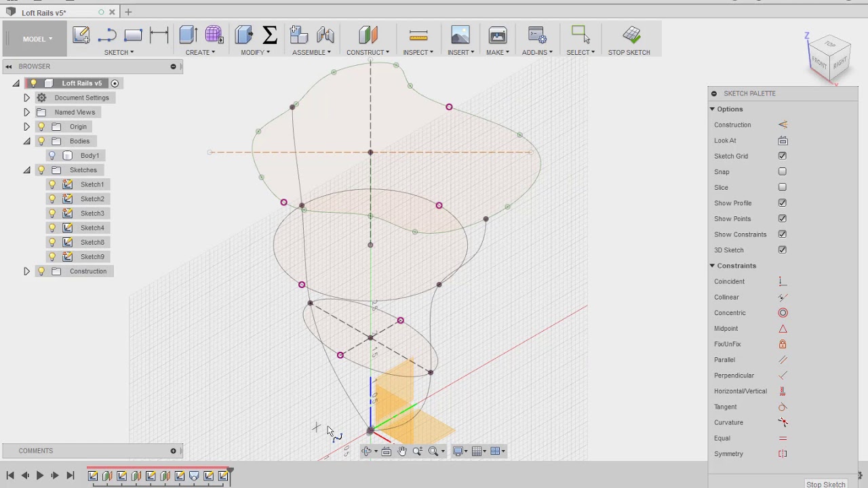Click the Joint assemble icon

tap(325, 35)
